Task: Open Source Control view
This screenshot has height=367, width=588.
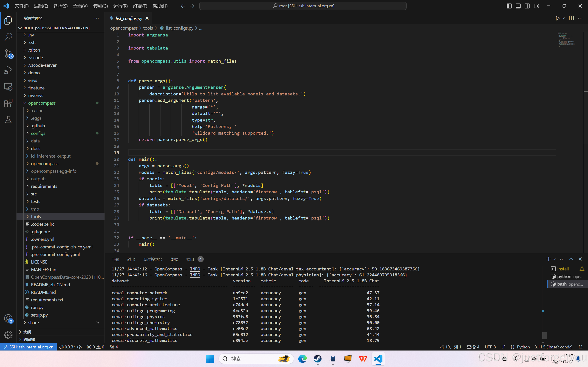Action: point(8,54)
